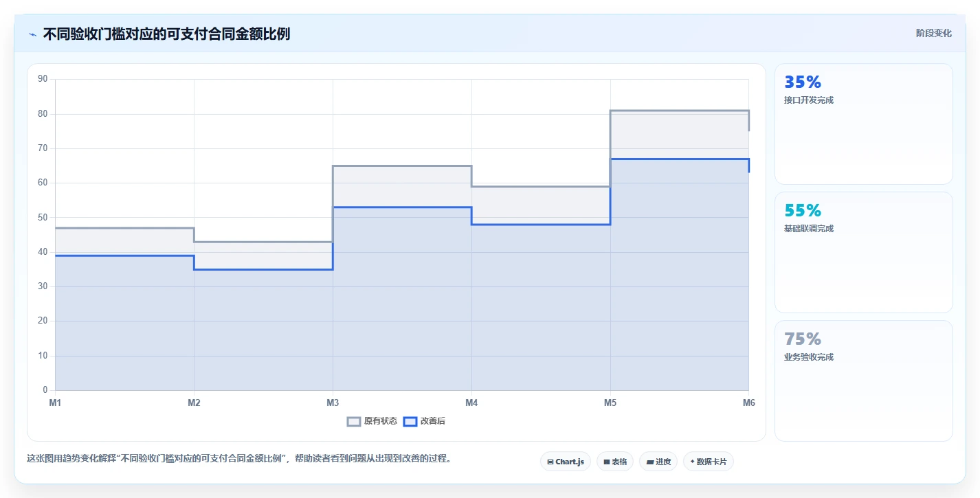Click the 75% value card
Image resolution: width=980 pixels, height=498 pixels.
864,381
